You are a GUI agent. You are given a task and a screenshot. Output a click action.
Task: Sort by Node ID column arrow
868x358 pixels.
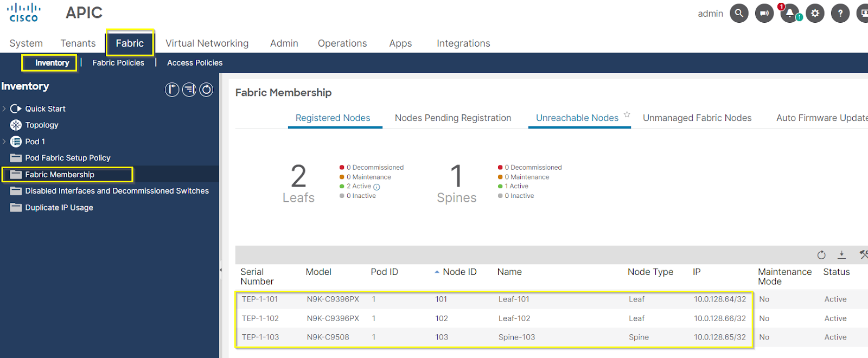point(437,272)
